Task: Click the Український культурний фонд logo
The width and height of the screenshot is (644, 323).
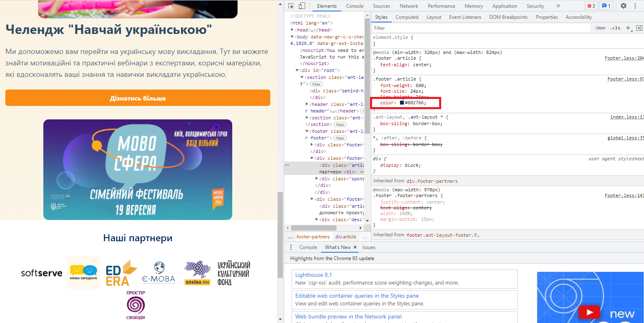Action: (x=234, y=273)
